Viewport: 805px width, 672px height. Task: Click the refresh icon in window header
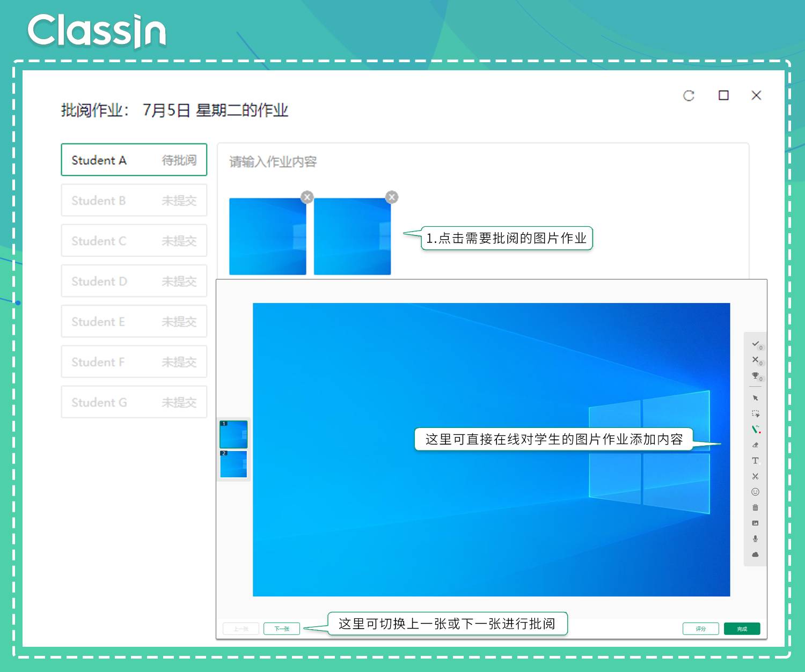click(x=689, y=95)
